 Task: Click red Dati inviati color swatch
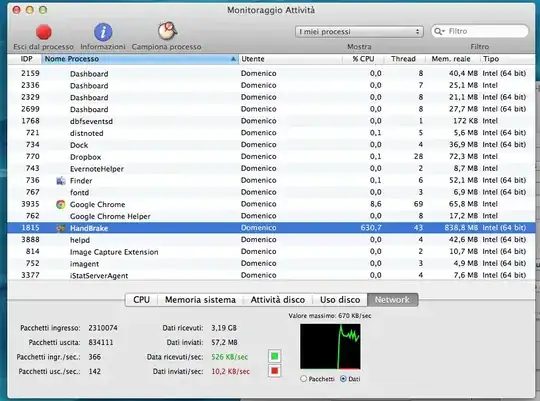274,371
